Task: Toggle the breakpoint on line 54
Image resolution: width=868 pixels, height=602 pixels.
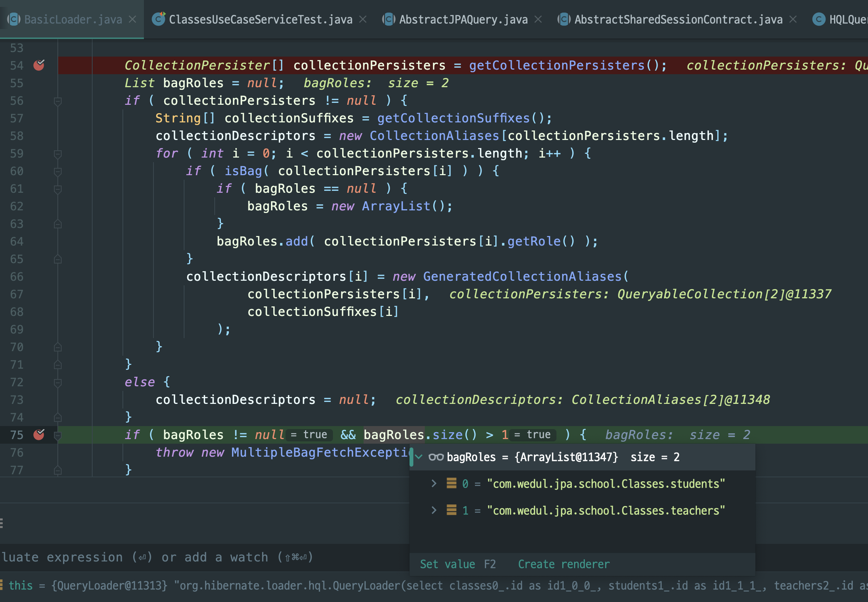Action: pos(39,65)
